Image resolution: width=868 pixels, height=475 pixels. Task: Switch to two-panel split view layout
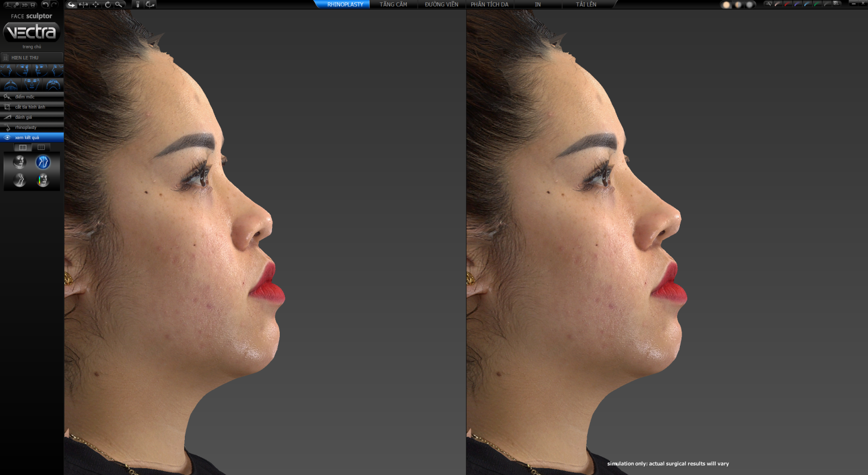[x=23, y=148]
